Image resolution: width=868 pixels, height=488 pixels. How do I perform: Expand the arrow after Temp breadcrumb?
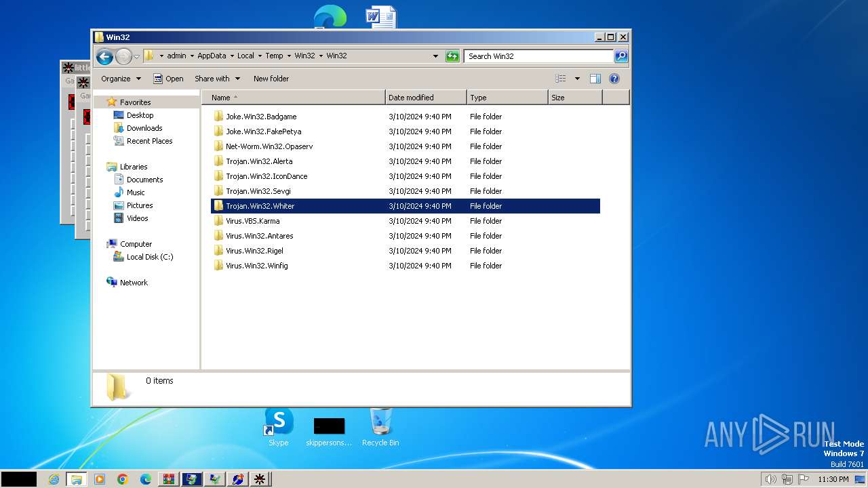click(x=289, y=56)
